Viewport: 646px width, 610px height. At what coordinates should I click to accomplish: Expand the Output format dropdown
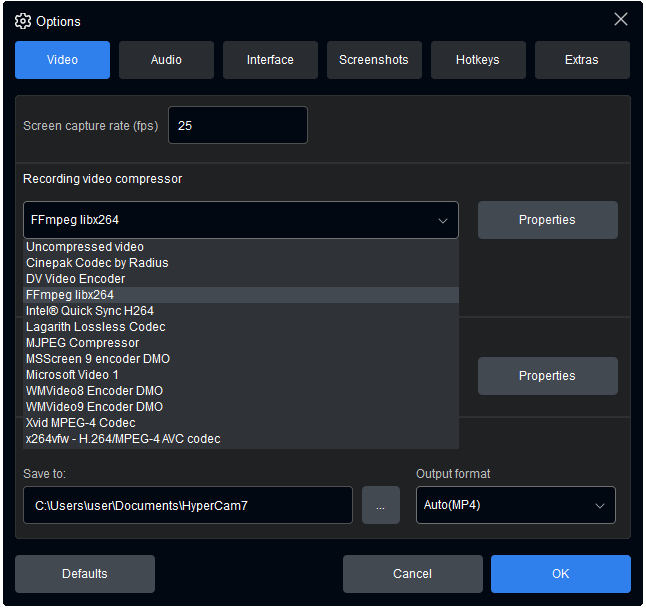pyautogui.click(x=515, y=506)
